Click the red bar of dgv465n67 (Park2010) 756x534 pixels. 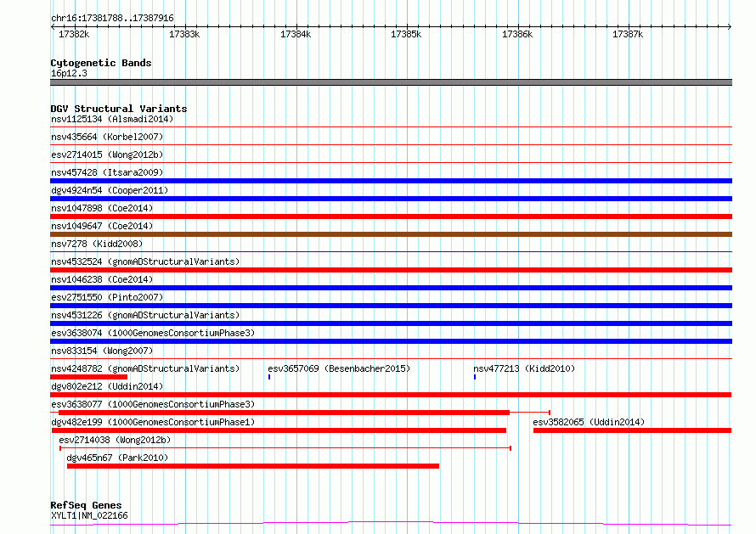point(253,467)
